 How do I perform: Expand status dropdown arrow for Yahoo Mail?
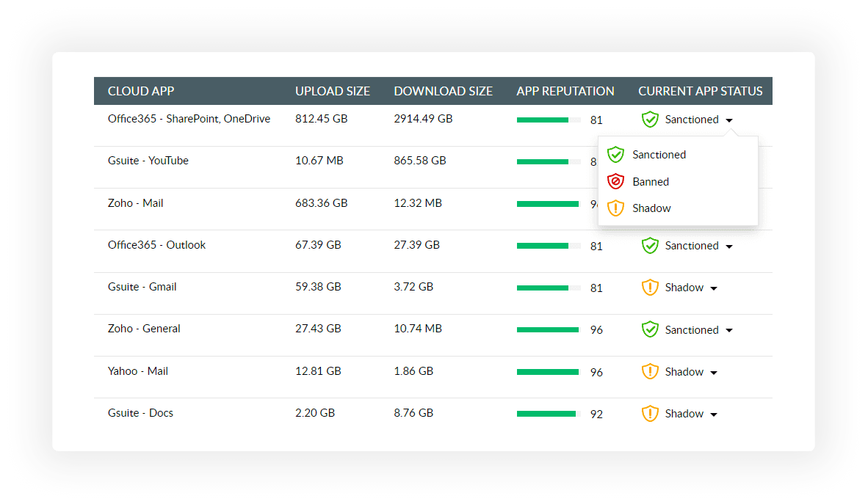tap(714, 373)
